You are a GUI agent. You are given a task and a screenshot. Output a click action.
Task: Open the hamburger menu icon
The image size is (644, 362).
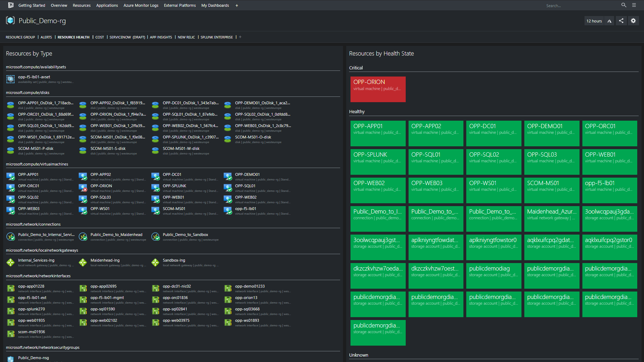(x=634, y=5)
